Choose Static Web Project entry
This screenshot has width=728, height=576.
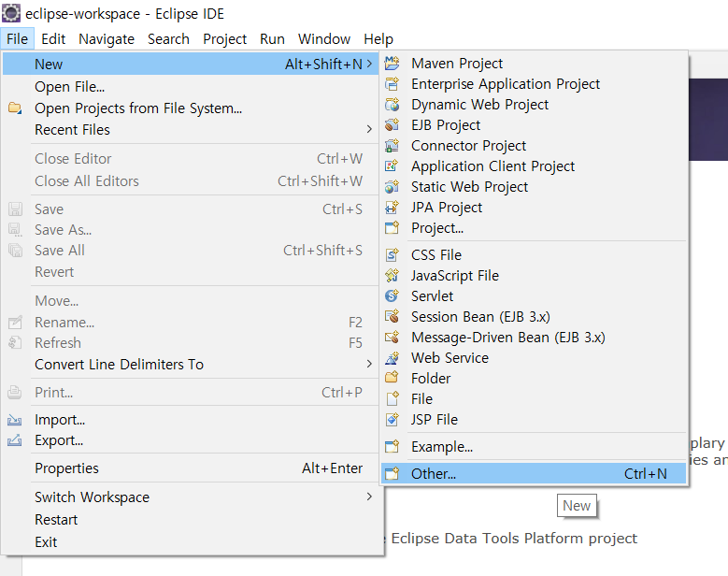pos(534,187)
